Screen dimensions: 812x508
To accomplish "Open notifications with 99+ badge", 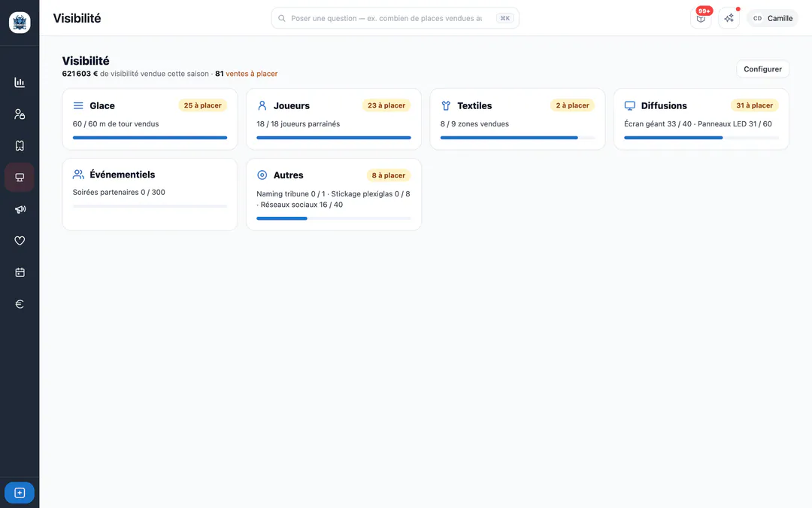I will (701, 18).
